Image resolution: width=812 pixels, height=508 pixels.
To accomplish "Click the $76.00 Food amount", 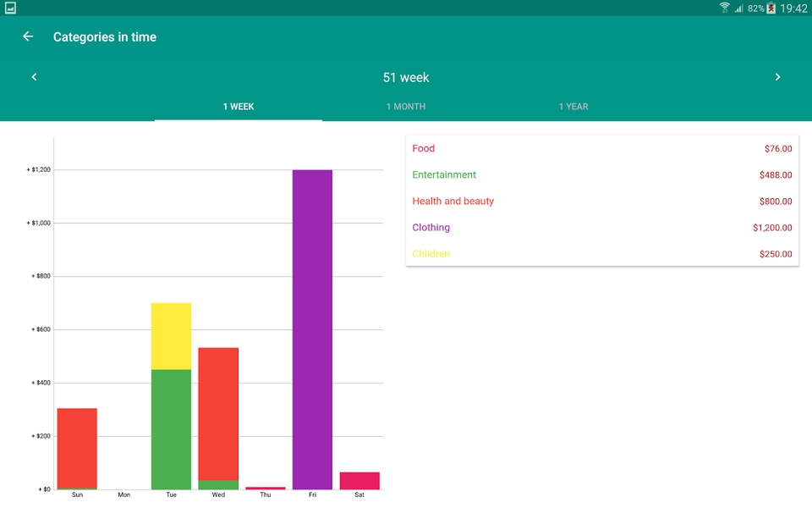I will click(778, 149).
